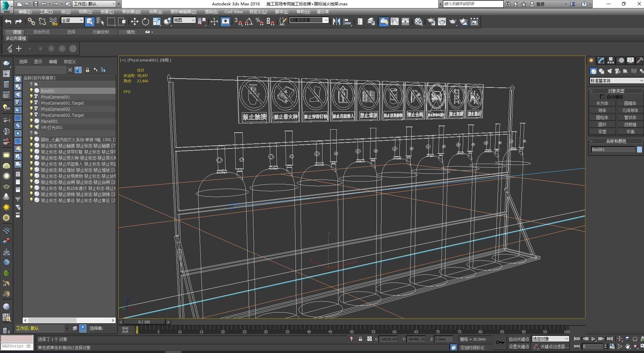Open the 图形编辑器(D) menu

pos(183,12)
